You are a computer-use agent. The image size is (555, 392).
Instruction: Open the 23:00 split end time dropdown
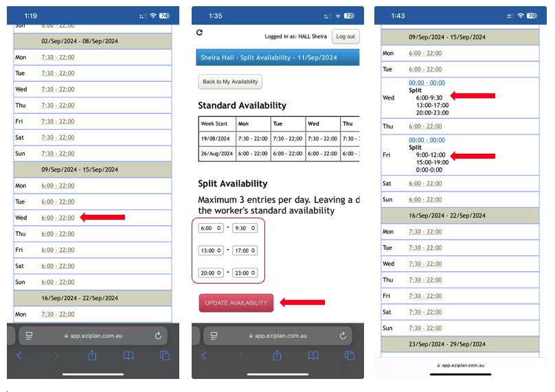pyautogui.click(x=245, y=273)
